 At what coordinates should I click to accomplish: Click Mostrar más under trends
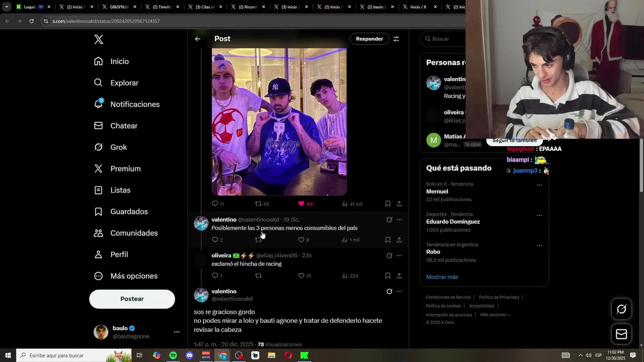tap(442, 277)
